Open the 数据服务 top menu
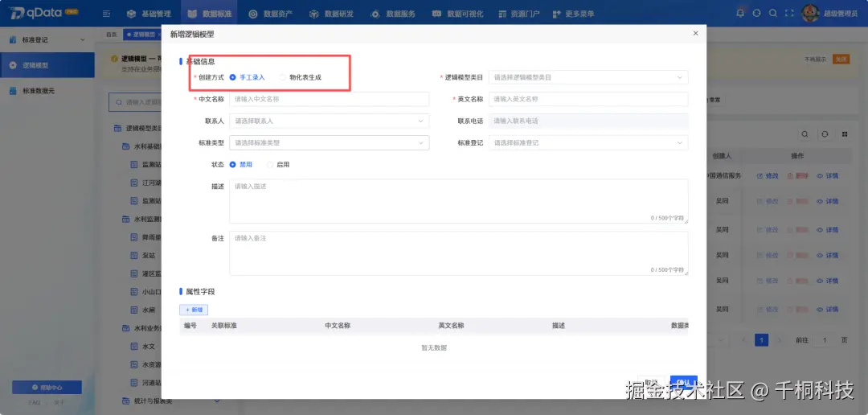This screenshot has height=415, width=868. click(x=392, y=14)
